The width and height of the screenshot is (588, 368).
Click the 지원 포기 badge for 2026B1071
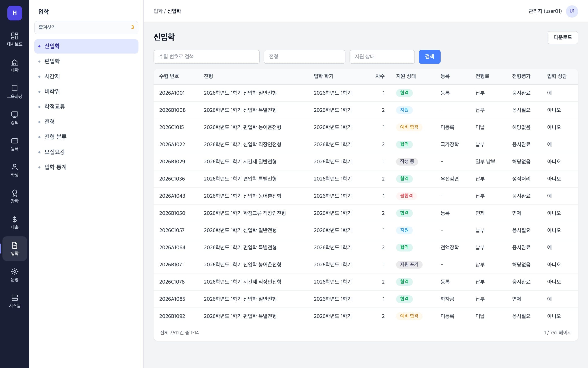tap(409, 264)
